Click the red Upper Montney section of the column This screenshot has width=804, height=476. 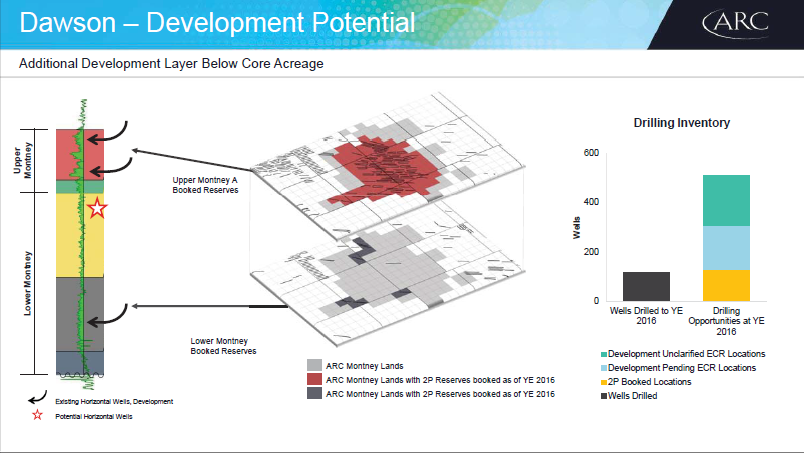pyautogui.click(x=80, y=154)
